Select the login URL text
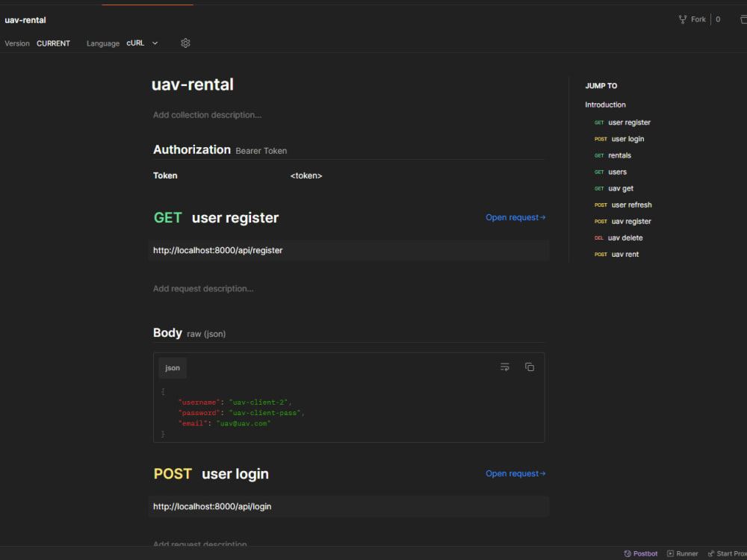Viewport: 747px width, 560px height. (x=212, y=507)
